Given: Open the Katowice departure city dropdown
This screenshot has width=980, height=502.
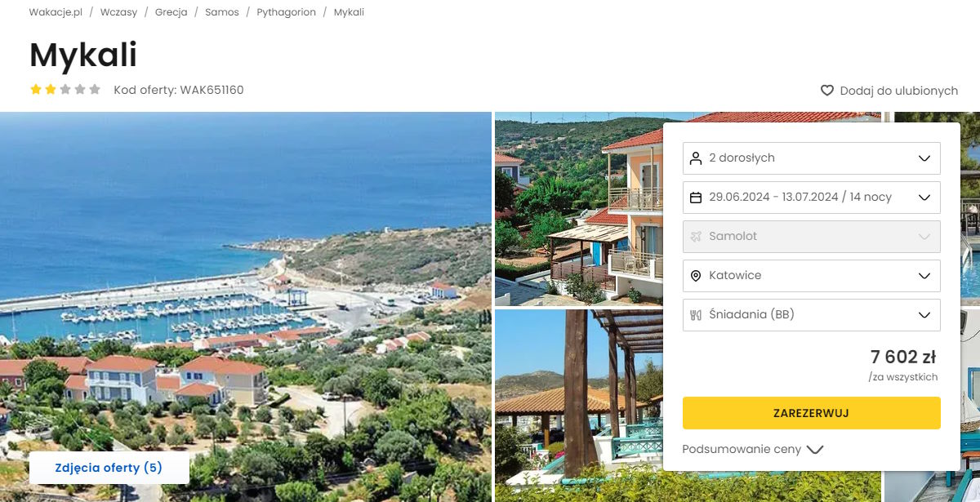Looking at the screenshot, I should (811, 276).
